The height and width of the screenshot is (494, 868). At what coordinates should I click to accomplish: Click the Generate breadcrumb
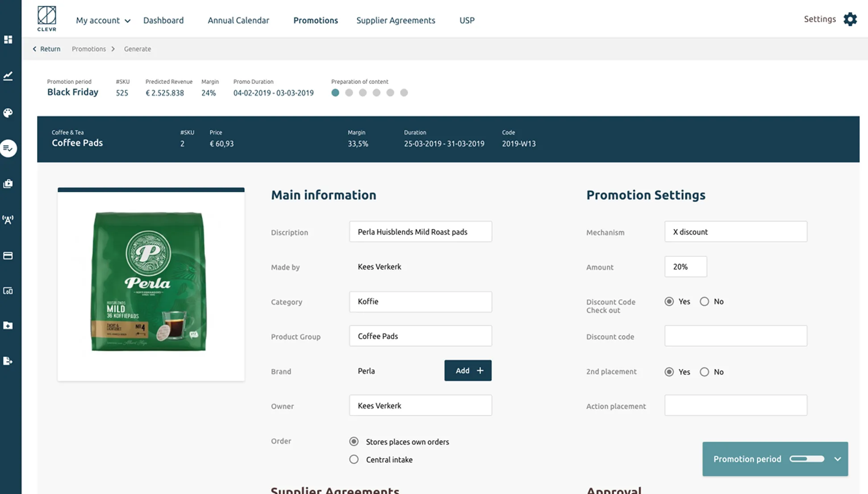point(138,49)
